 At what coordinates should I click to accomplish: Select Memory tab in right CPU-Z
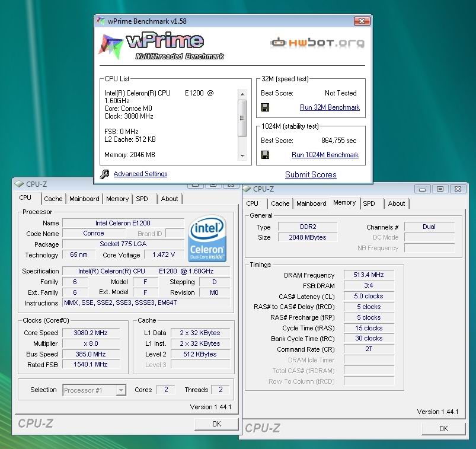[x=344, y=203]
